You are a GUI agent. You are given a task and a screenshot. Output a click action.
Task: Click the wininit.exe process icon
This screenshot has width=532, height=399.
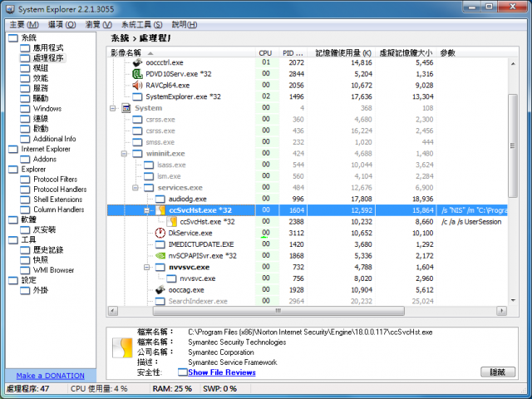click(137, 154)
